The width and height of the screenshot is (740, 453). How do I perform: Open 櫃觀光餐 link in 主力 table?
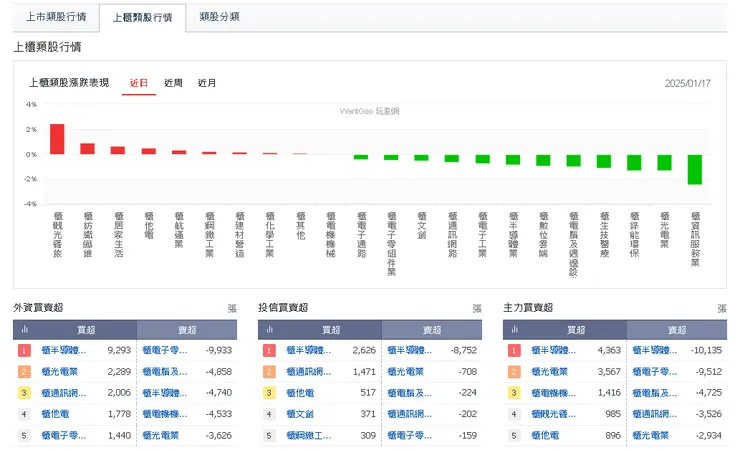click(x=553, y=414)
